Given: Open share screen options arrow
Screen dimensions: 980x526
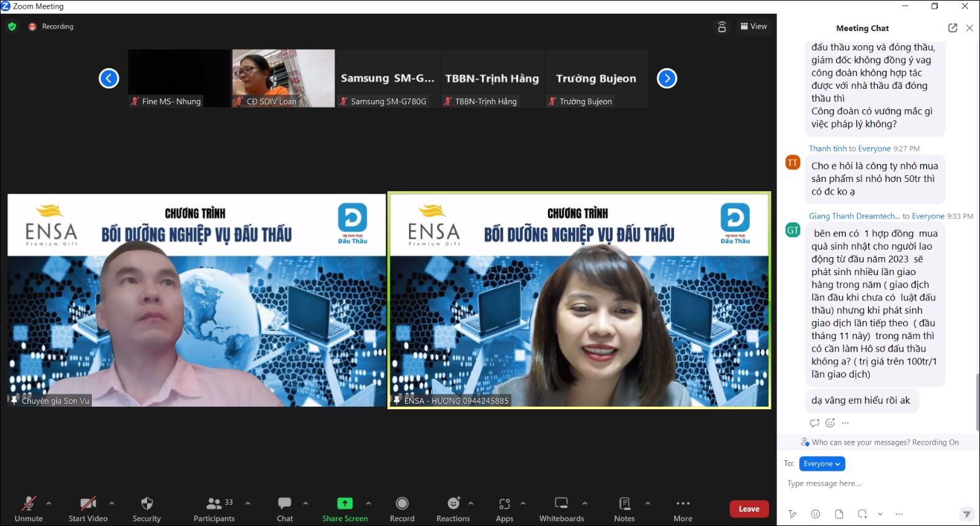Looking at the screenshot, I should (x=369, y=503).
